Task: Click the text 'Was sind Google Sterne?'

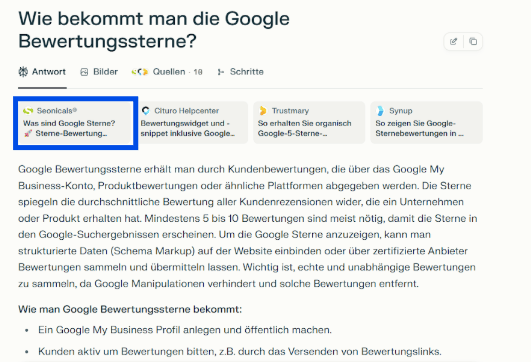Action: 69,123
